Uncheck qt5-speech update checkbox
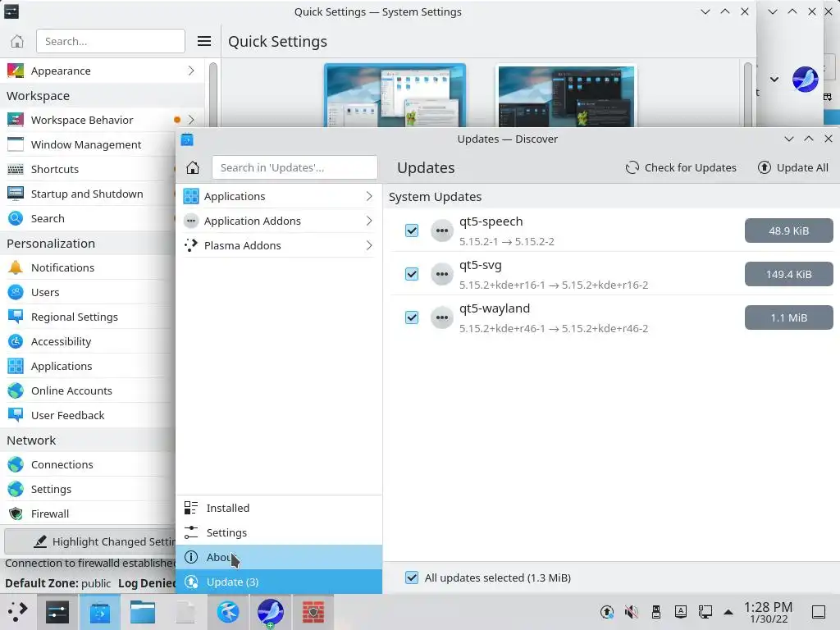The image size is (840, 630). (x=412, y=231)
